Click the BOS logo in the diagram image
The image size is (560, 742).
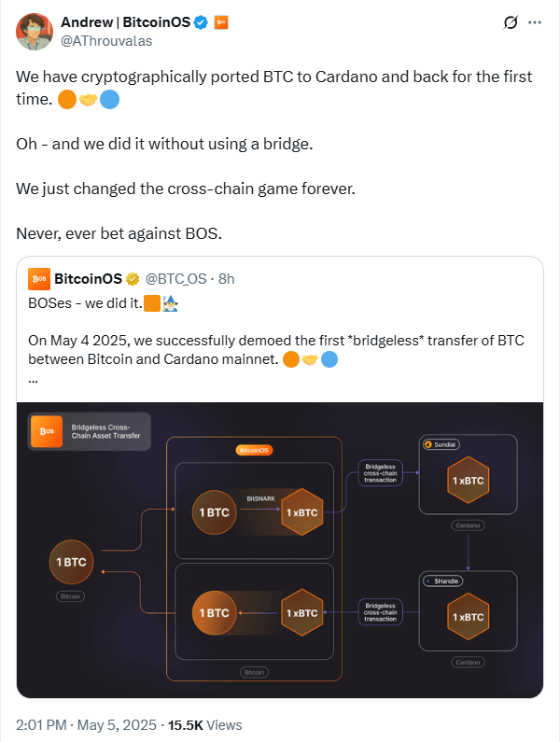click(x=47, y=431)
